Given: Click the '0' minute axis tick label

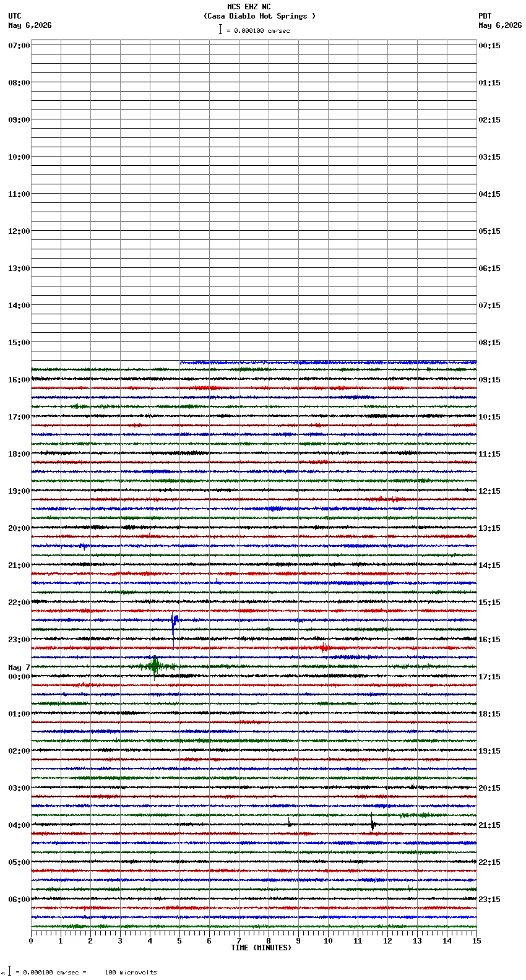Looking at the screenshot, I should pos(31,941).
